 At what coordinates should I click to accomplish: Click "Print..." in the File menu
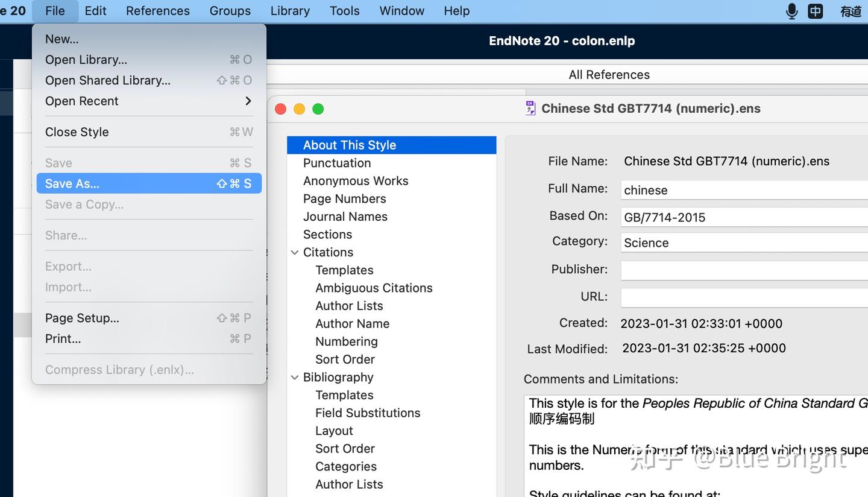[x=62, y=338]
